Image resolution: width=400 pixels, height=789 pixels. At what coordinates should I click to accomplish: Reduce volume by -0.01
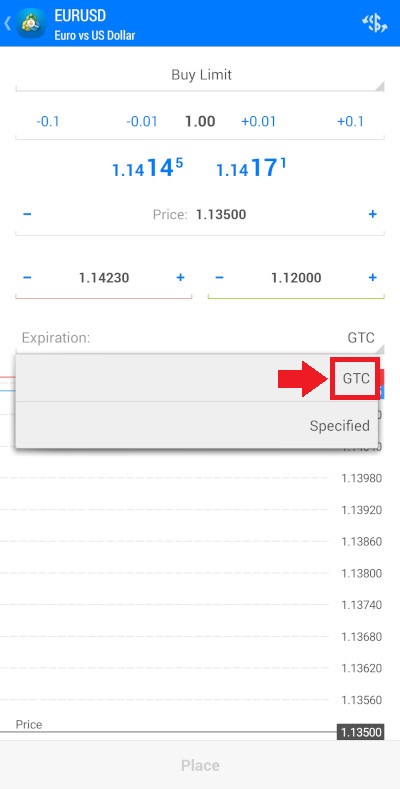[x=142, y=121]
